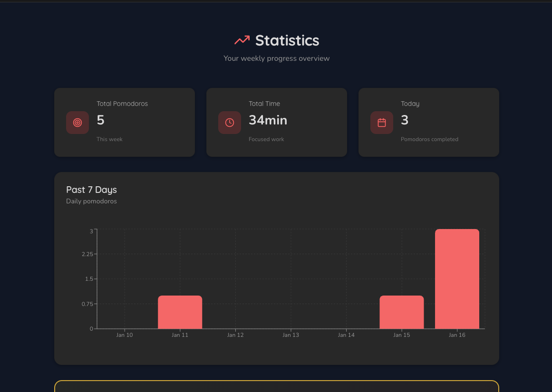Click the Jan 13 axis label

coord(291,335)
